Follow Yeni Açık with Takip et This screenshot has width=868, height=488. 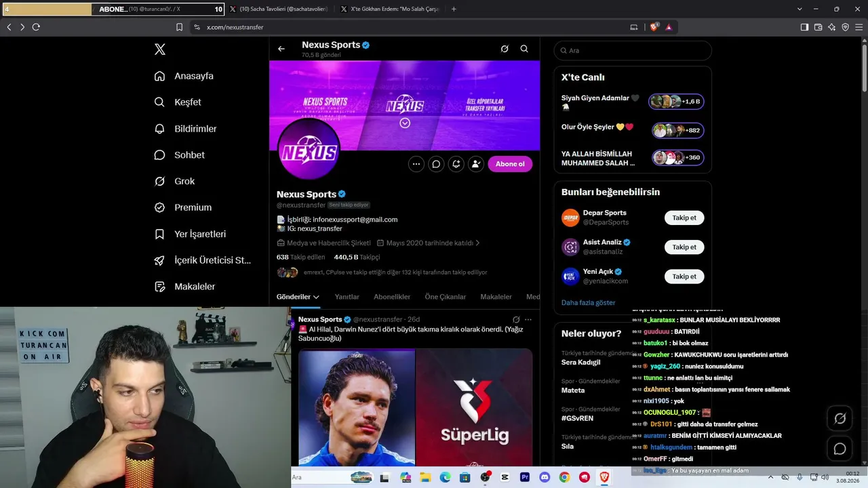pyautogui.click(x=684, y=277)
